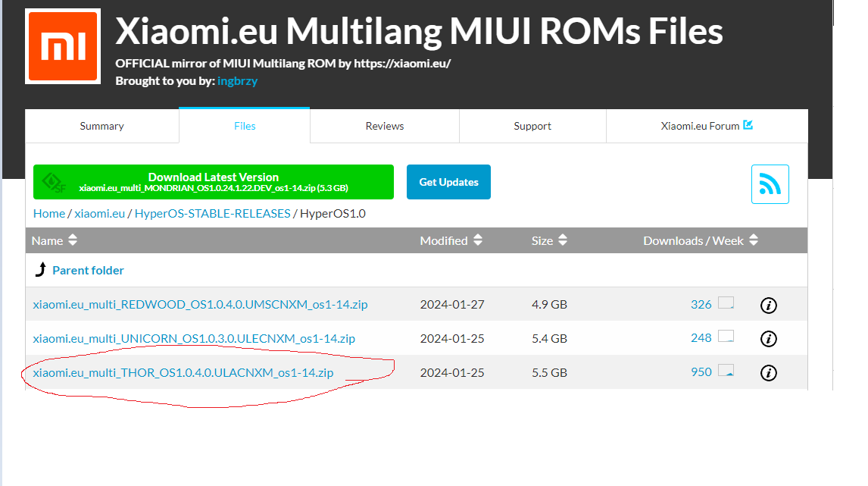868x486 pixels.
Task: Click external link icon beside Xiaomi.eu Forum
Action: (x=748, y=124)
